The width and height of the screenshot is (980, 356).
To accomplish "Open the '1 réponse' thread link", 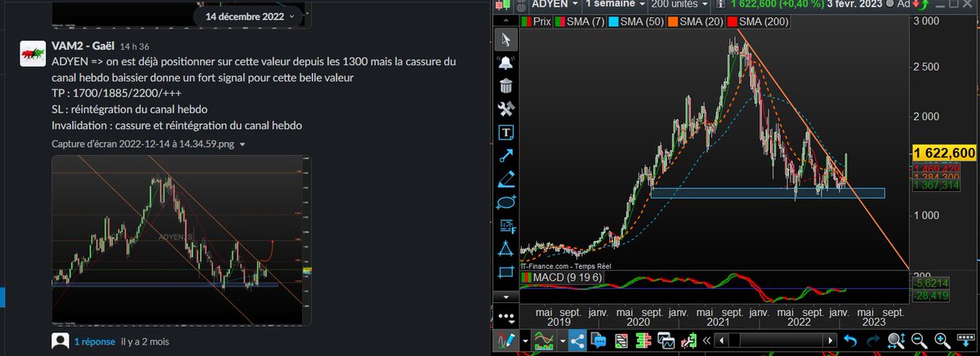I will pyautogui.click(x=94, y=341).
